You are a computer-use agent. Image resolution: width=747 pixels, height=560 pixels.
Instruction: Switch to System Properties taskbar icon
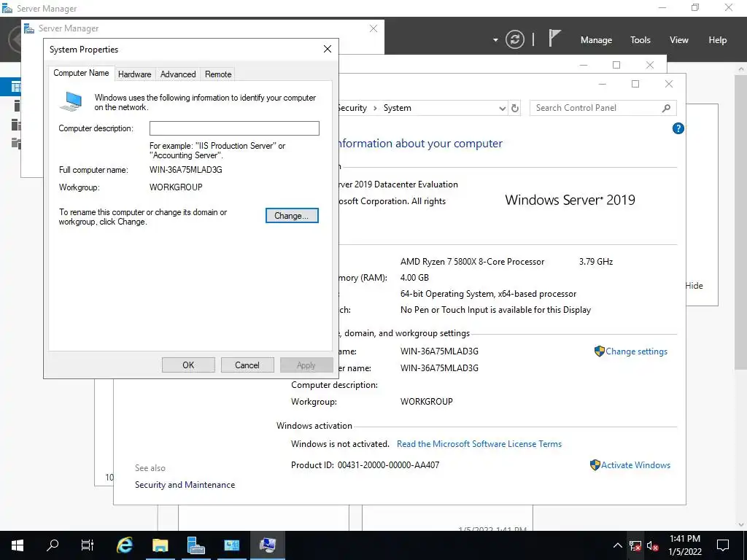click(267, 545)
